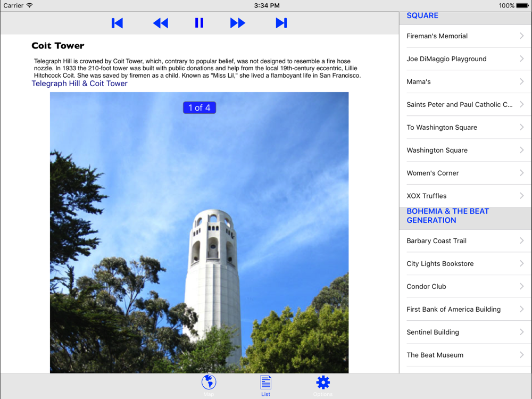Pause the audio playback
The image size is (532, 399).
(199, 23)
